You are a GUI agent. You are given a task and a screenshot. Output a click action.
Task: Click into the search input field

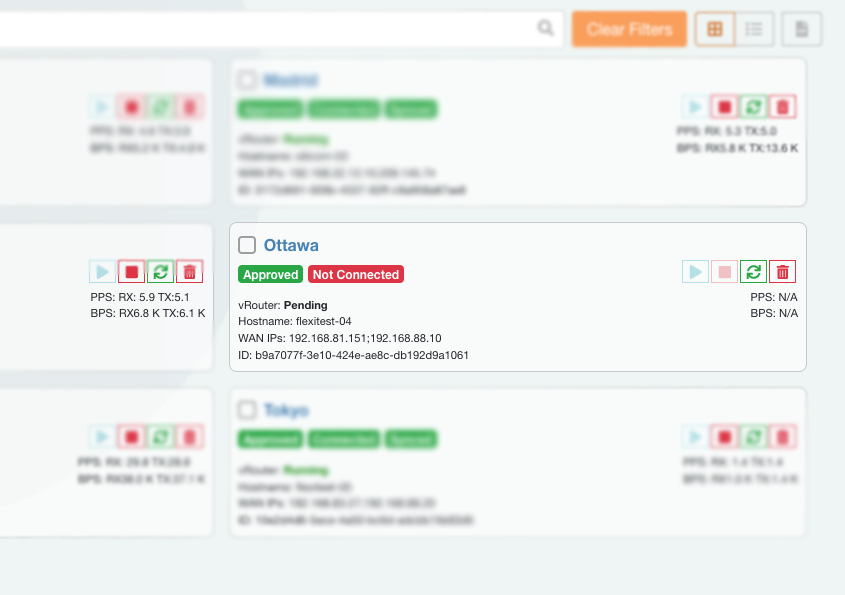pos(270,29)
